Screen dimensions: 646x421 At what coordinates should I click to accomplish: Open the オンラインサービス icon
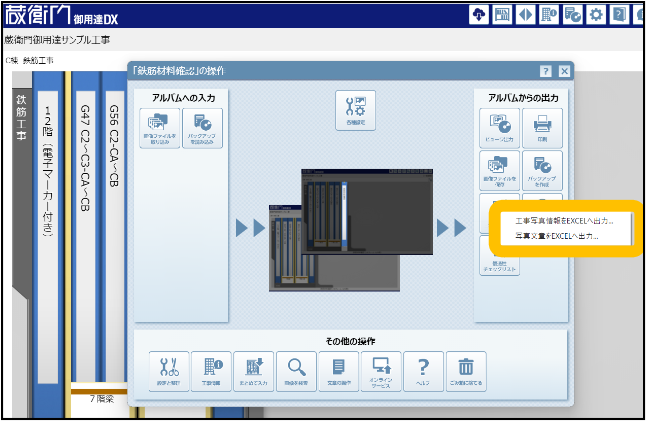[381, 370]
